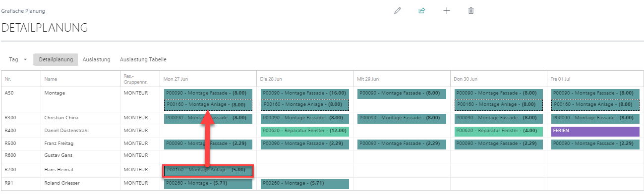Screen dimensions: 644x194
Task: Switch to the Auslastung tab
Action: tap(96, 59)
